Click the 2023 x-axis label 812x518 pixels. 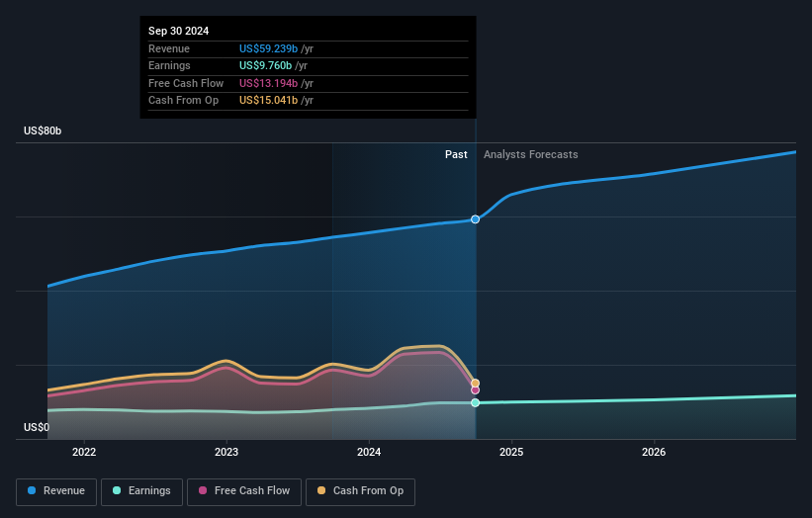point(226,452)
